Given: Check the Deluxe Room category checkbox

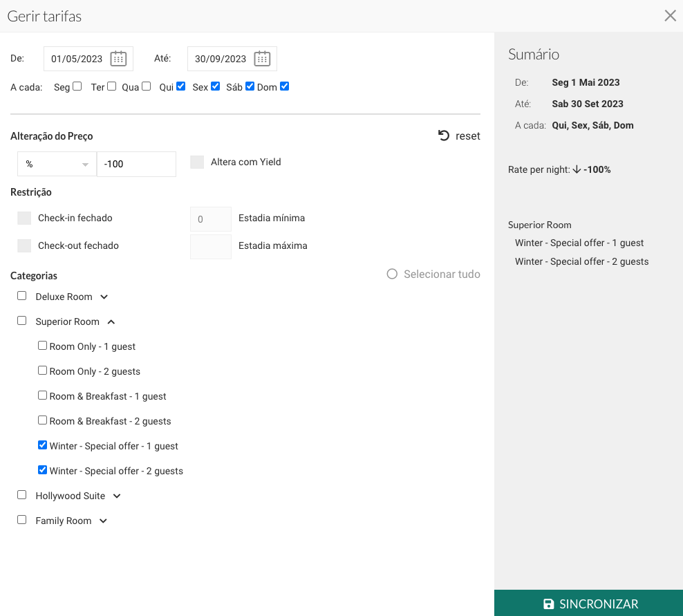Looking at the screenshot, I should pos(22,296).
